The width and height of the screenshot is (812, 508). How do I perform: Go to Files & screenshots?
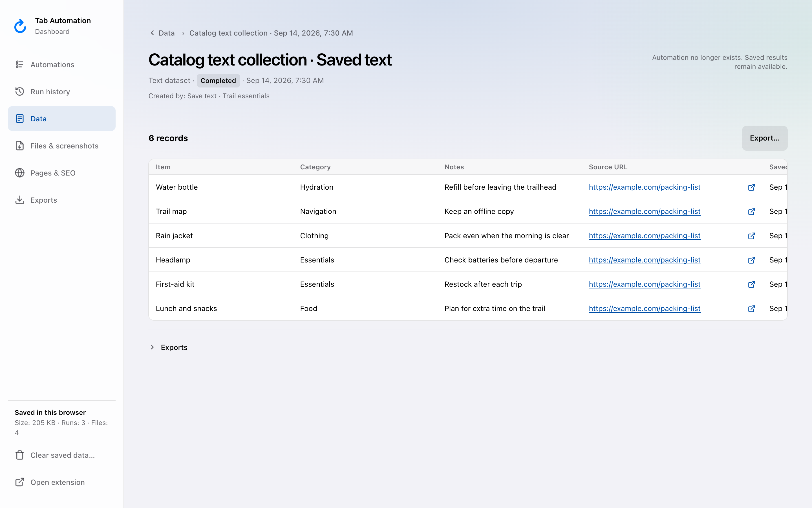point(62,146)
